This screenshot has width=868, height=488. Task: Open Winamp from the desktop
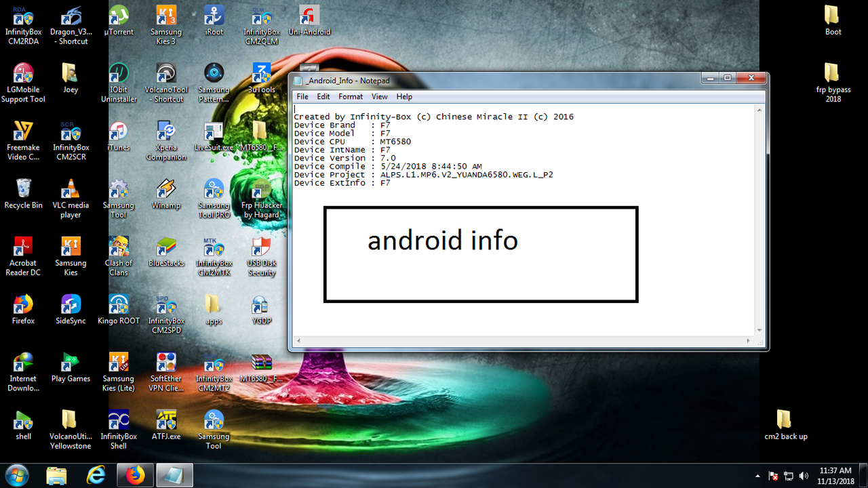click(x=166, y=193)
